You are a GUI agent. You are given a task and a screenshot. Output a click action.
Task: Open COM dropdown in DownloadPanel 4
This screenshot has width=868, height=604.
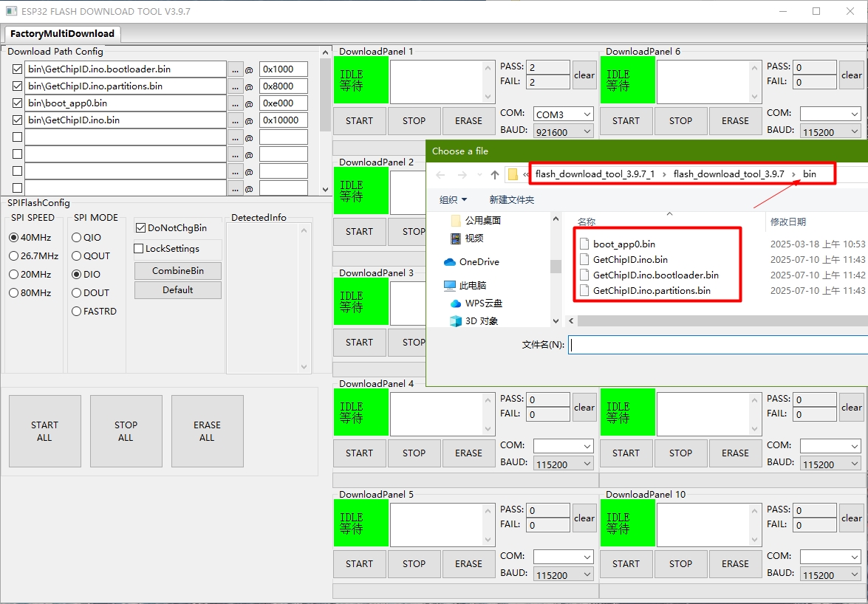[x=564, y=447]
